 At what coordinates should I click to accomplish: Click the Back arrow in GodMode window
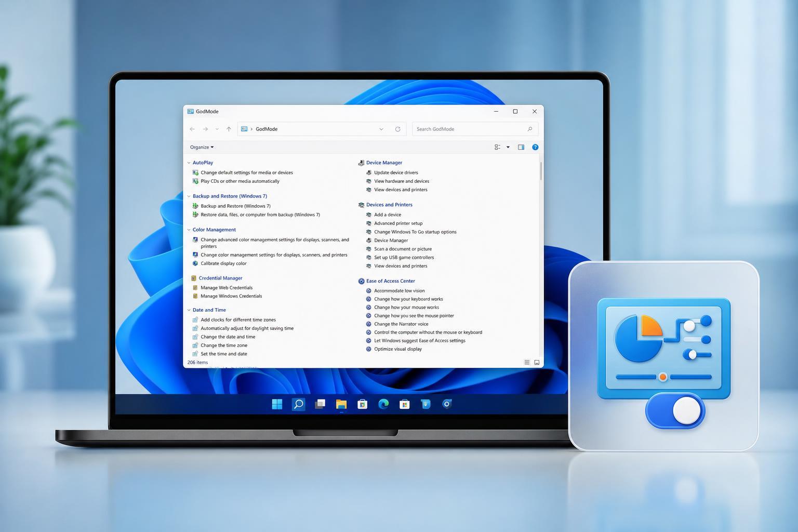click(192, 129)
